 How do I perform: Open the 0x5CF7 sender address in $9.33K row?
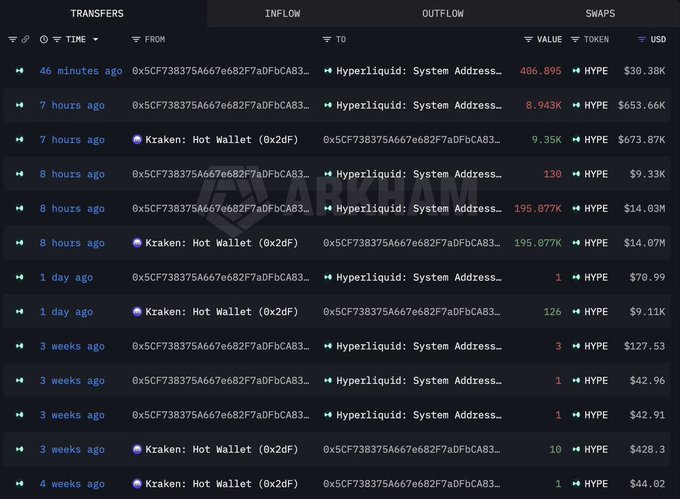point(221,174)
